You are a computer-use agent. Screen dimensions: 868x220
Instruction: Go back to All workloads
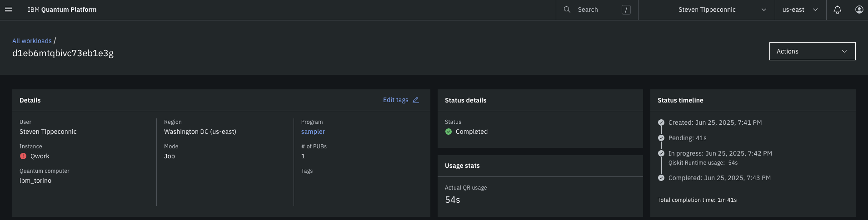coord(32,41)
